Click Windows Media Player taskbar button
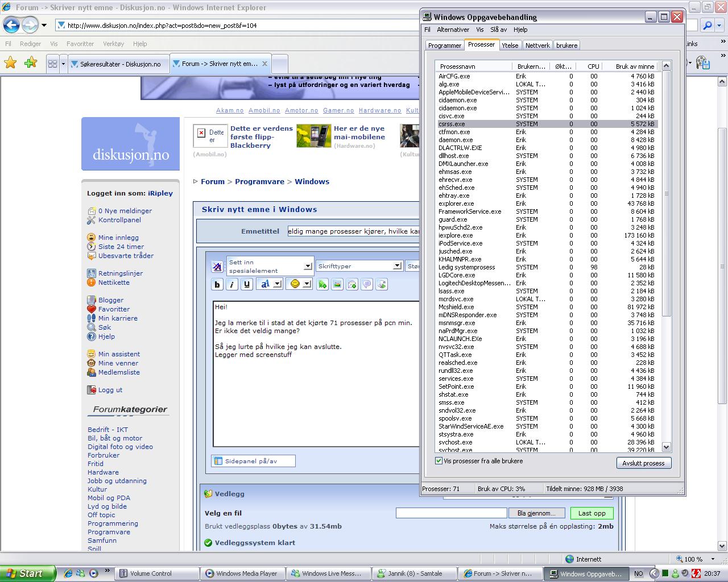728x582 pixels. (x=243, y=573)
